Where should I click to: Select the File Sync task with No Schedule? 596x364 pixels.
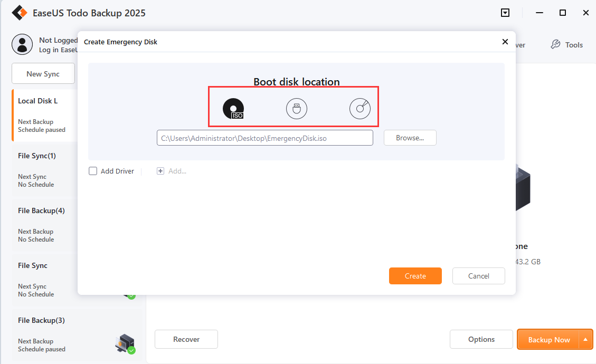point(45,279)
